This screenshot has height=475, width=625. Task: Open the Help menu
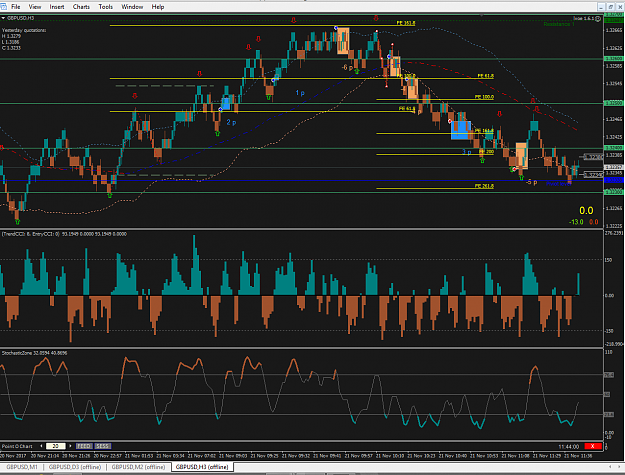158,7
